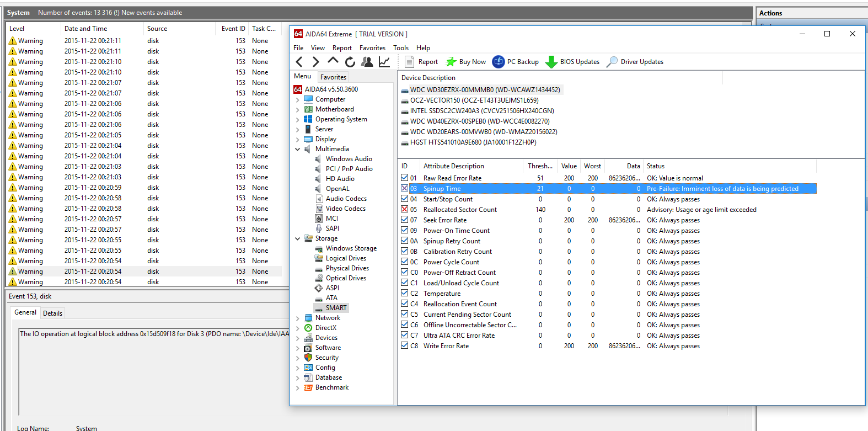Open Driver Updates from toolbar
This screenshot has height=431, width=868.
click(x=635, y=62)
